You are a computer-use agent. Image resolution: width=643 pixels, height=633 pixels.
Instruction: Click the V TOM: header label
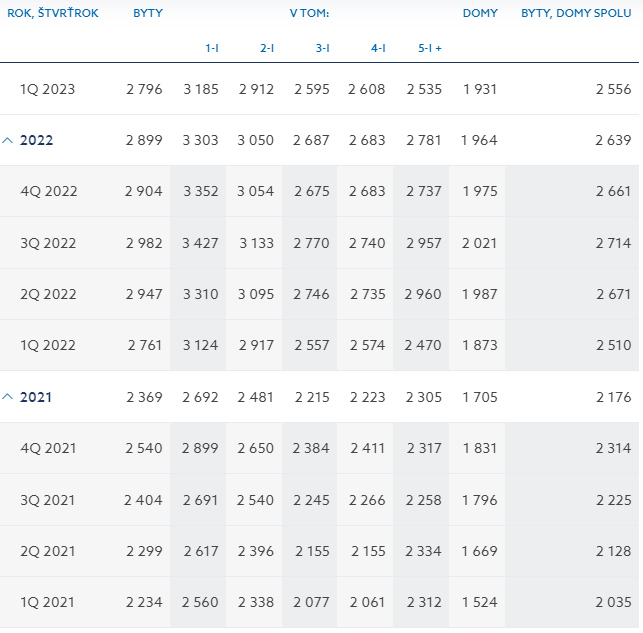pos(309,13)
